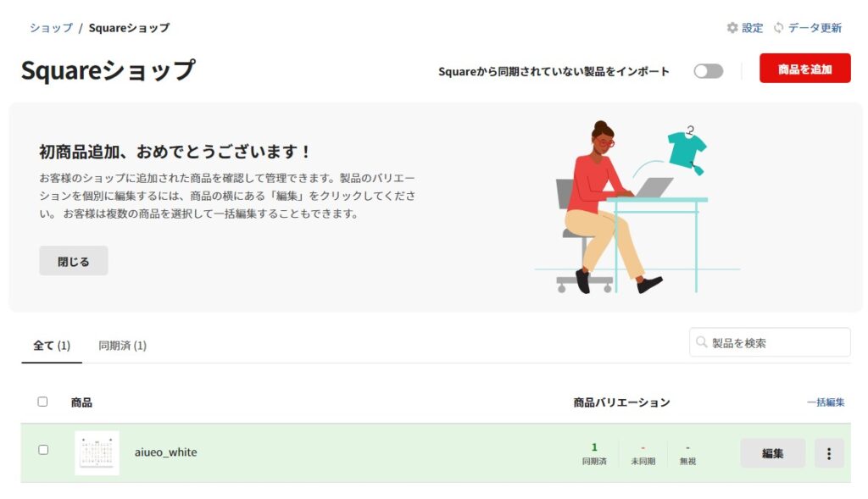Click the 編集 button for aiueo_white
Viewport: 868px width, 499px height.
(773, 453)
